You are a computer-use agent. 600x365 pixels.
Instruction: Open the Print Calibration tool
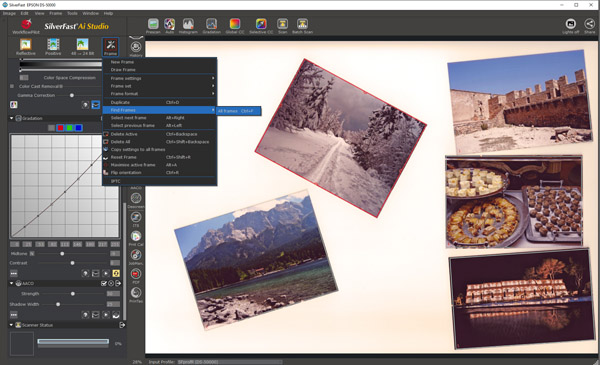click(136, 238)
